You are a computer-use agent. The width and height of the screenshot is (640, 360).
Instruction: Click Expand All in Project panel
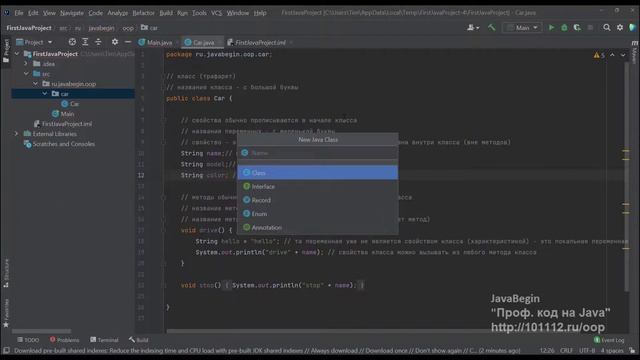coord(85,42)
